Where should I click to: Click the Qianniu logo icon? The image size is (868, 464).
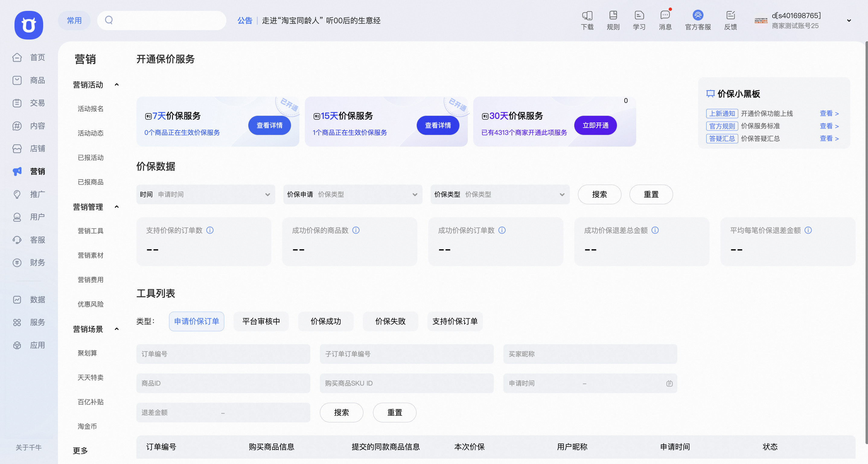coord(29,25)
